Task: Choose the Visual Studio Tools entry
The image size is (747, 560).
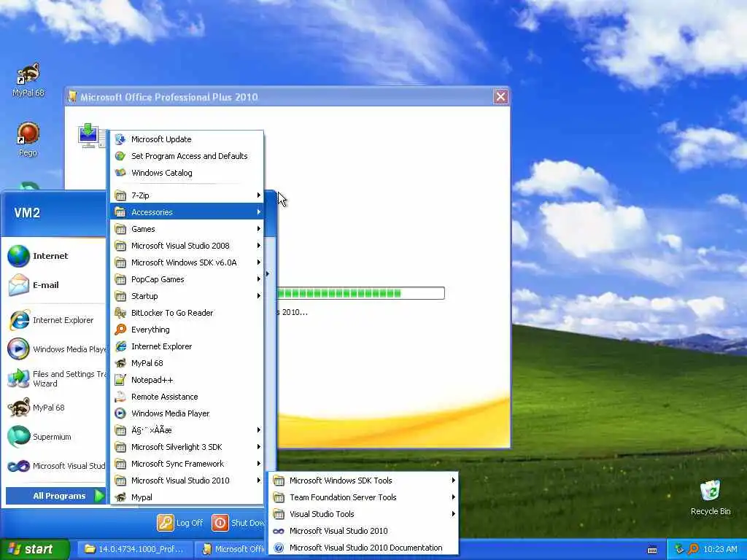Action: click(x=363, y=514)
